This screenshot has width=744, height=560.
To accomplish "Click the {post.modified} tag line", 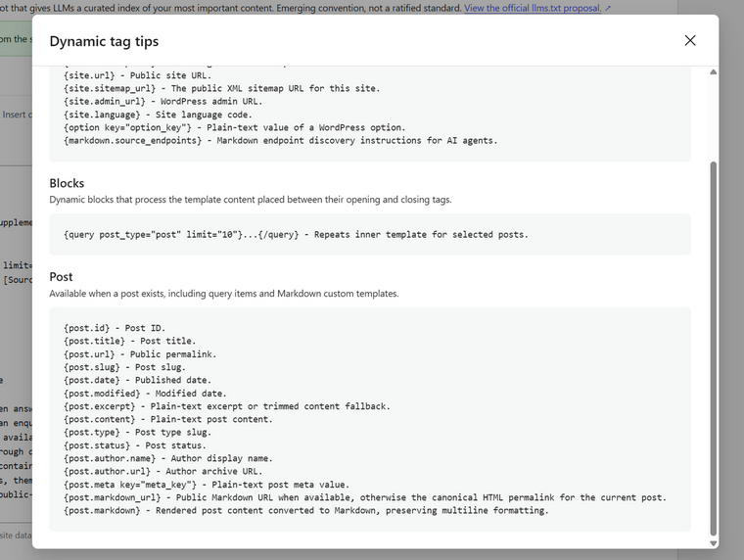I will coord(145,394).
